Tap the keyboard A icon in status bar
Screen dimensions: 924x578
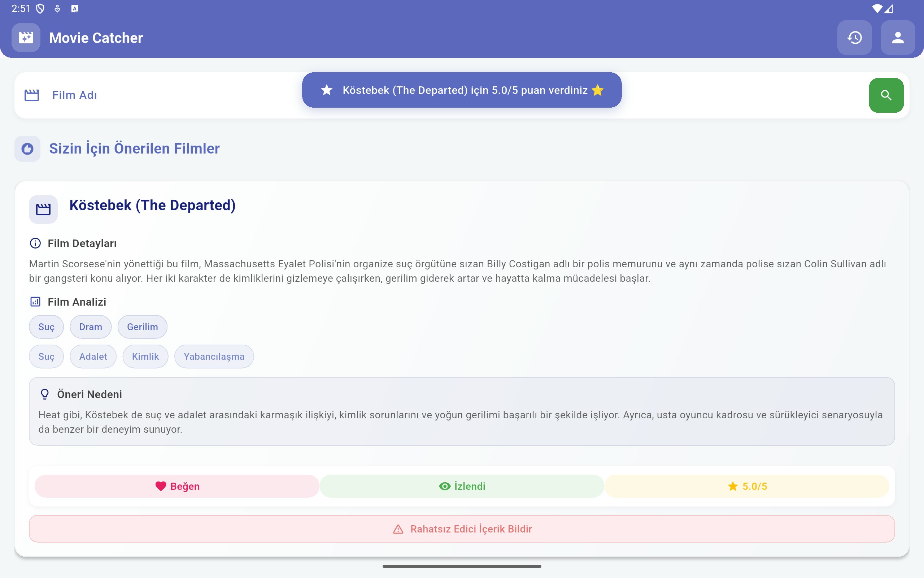tap(75, 9)
